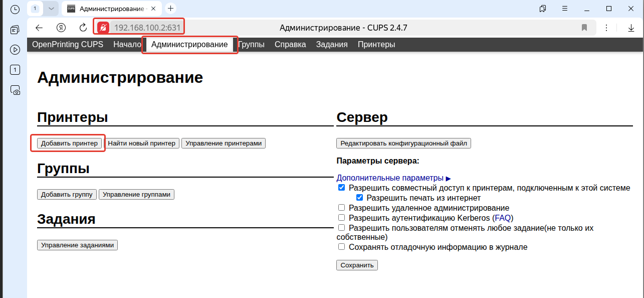Click the Добавить принтер button

(70, 143)
